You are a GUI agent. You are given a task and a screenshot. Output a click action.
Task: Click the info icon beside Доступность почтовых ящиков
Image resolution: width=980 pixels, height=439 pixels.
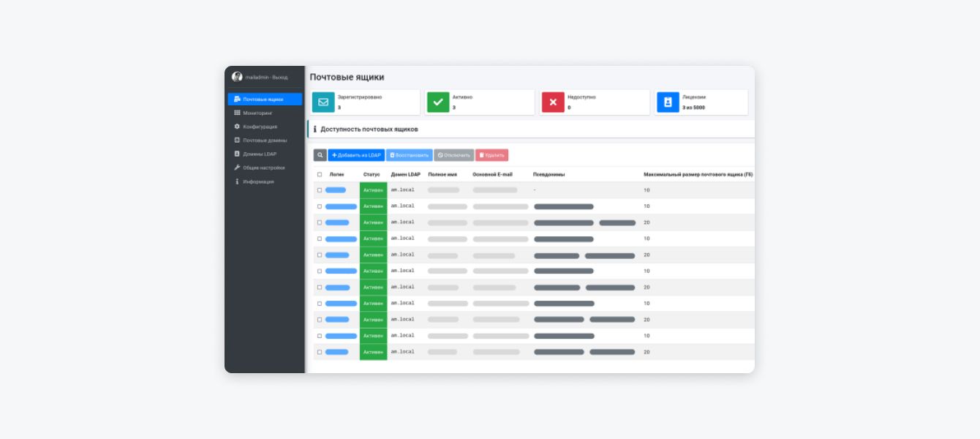(315, 130)
